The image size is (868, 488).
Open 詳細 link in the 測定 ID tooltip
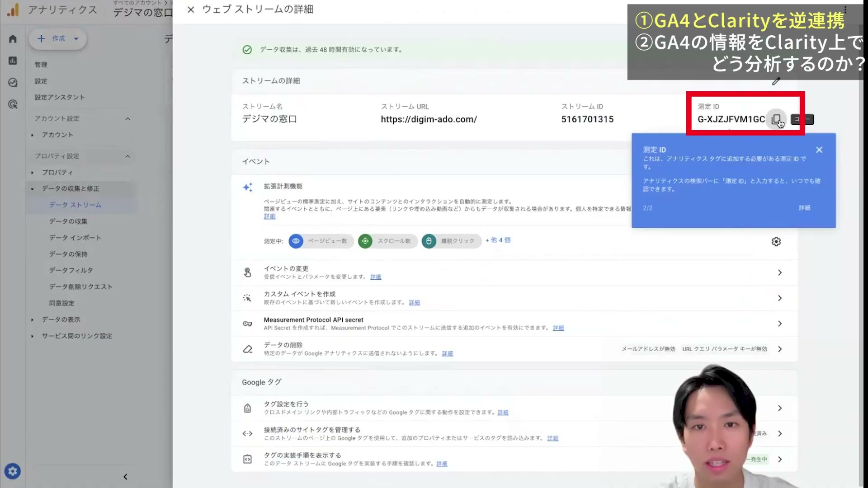click(804, 208)
